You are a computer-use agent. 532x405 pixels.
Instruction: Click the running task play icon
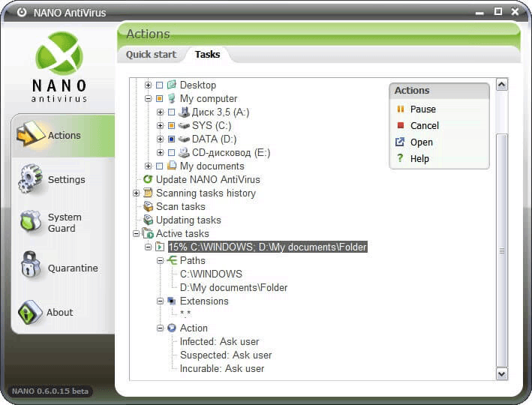(x=160, y=247)
